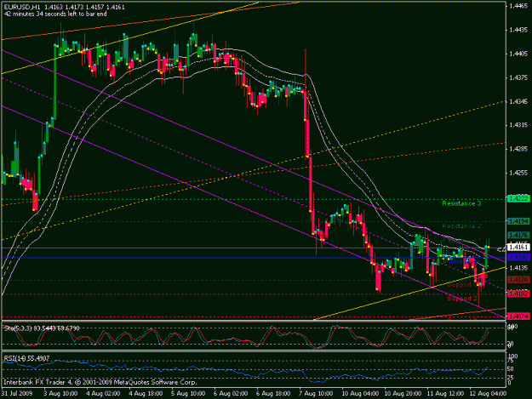Click the 6 Aug 18:00 time label

[273, 394]
